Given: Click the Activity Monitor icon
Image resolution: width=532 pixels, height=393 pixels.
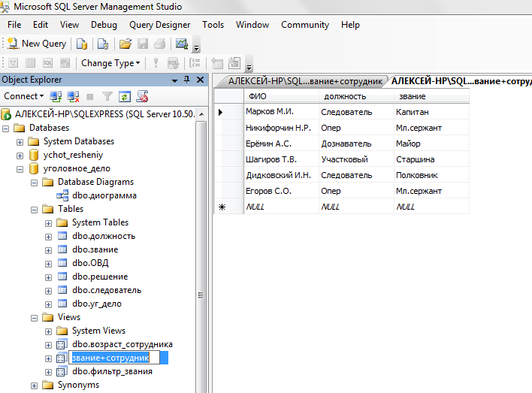Looking at the screenshot, I should tap(182, 44).
